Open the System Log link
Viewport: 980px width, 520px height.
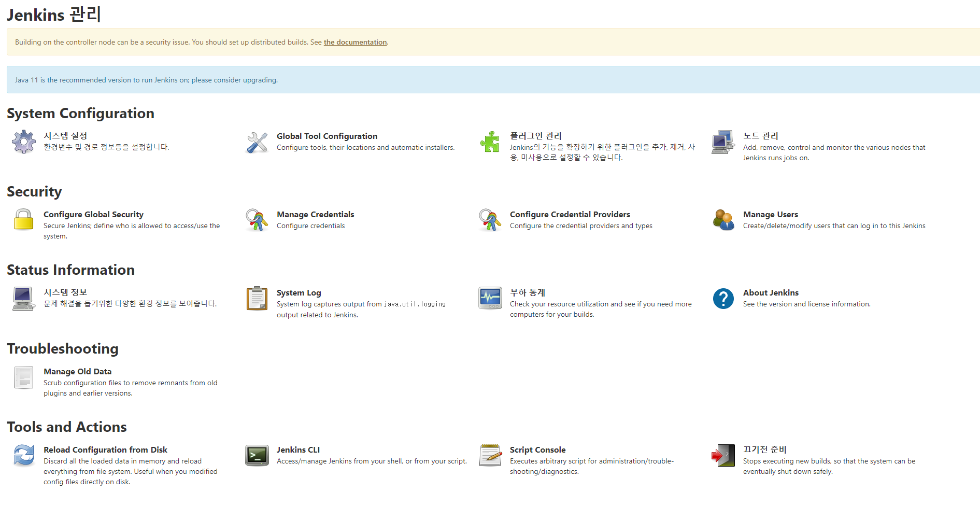(x=299, y=292)
